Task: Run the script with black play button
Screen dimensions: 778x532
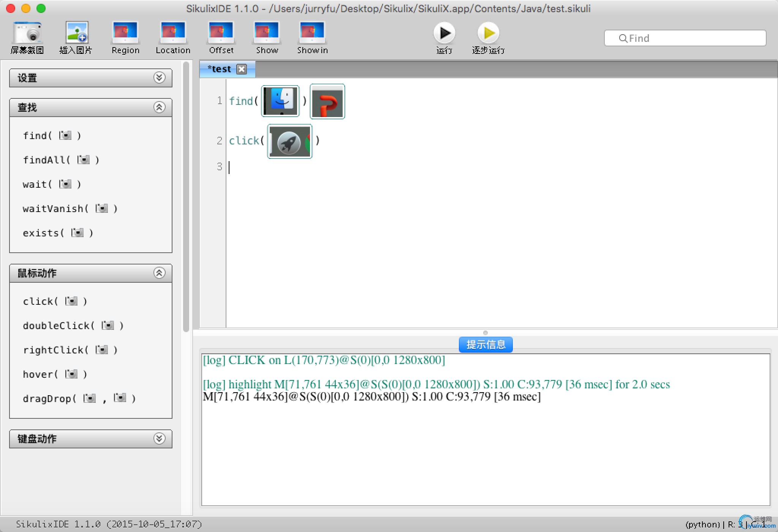Action: pos(444,33)
